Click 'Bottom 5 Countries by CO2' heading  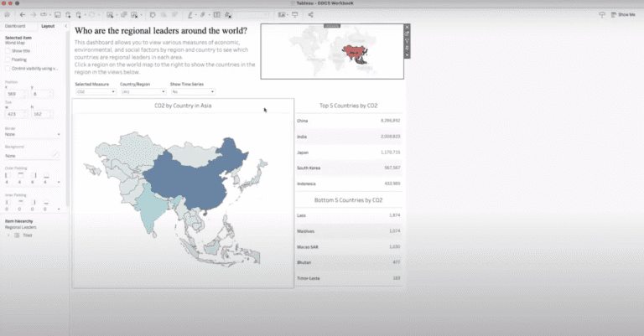tap(348, 200)
